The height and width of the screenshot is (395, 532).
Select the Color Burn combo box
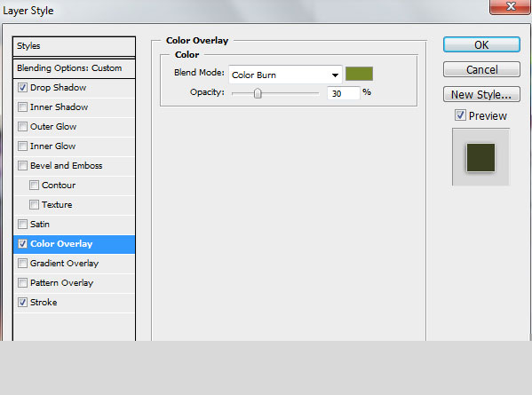(285, 75)
